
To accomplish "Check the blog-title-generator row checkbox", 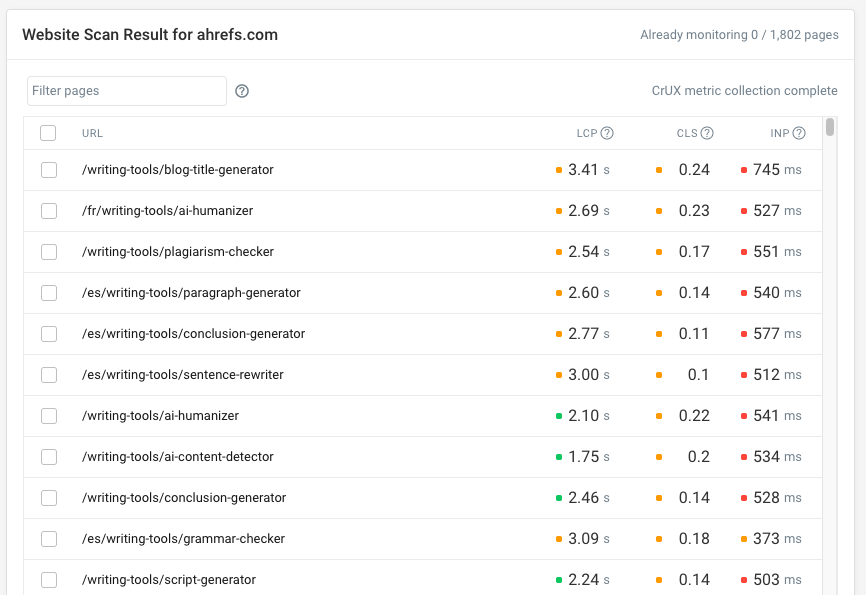I will [49, 170].
